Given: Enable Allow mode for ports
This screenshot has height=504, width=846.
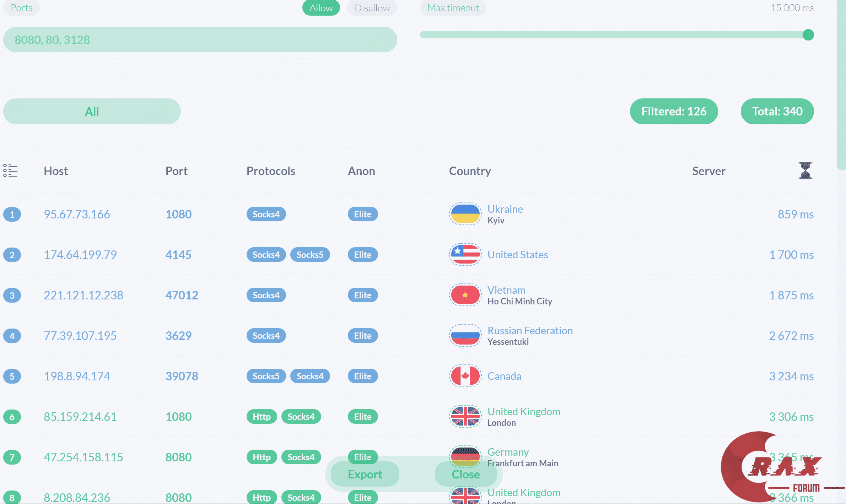Looking at the screenshot, I should coord(320,8).
